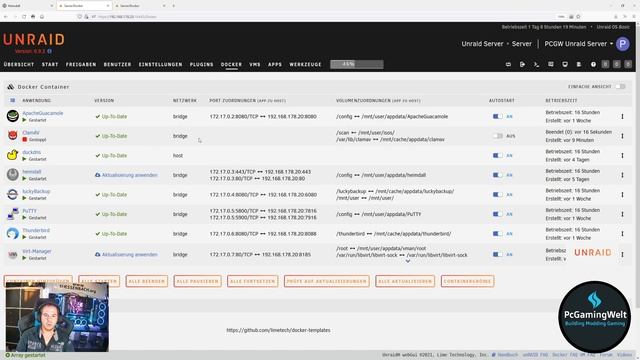Screen dimensions: 640x360
Task: Open the Plugins menu tab
Action: click(202, 64)
